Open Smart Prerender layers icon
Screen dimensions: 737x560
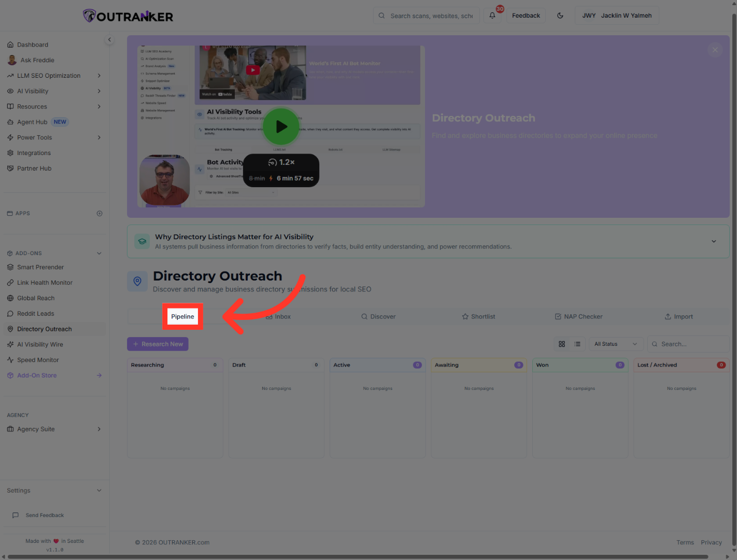(x=10, y=267)
